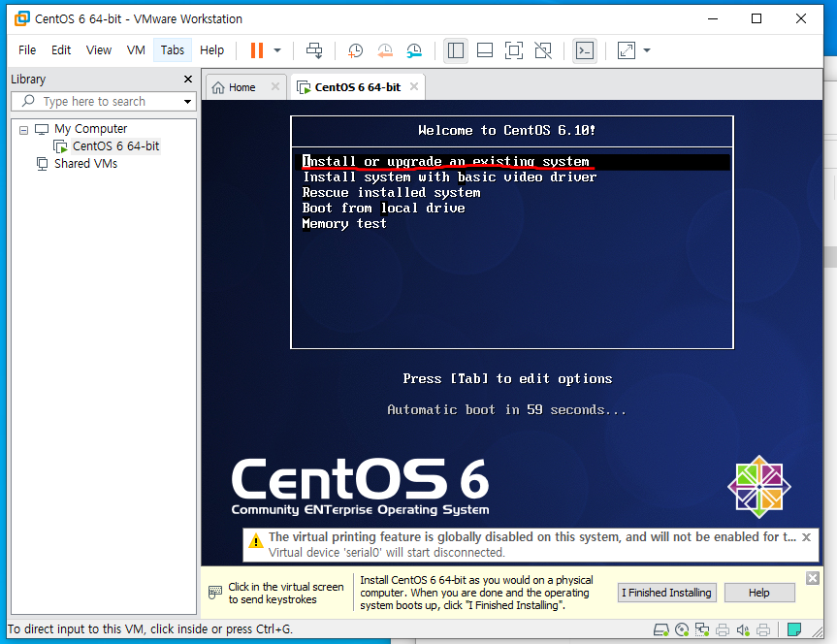Close the yellow install hint bar
Screen dimensions: 837x644
point(813,578)
